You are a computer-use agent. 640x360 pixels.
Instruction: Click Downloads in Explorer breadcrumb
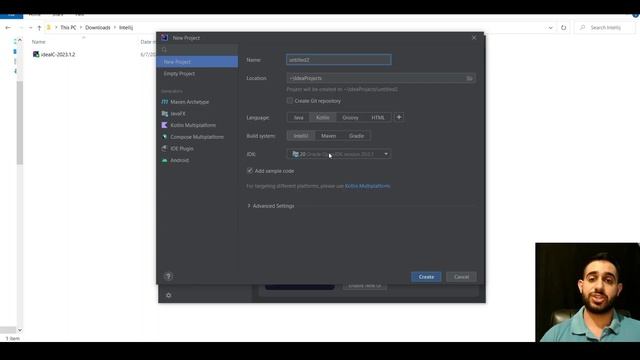click(98, 28)
